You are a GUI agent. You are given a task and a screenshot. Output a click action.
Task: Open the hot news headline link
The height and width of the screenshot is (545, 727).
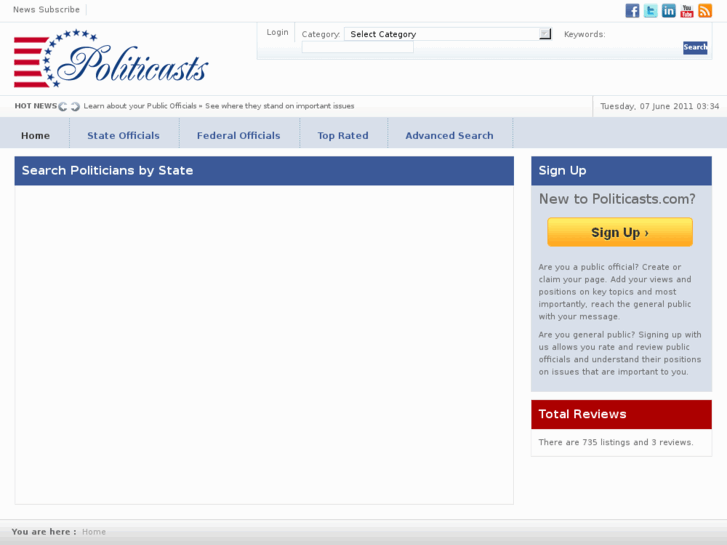(219, 106)
